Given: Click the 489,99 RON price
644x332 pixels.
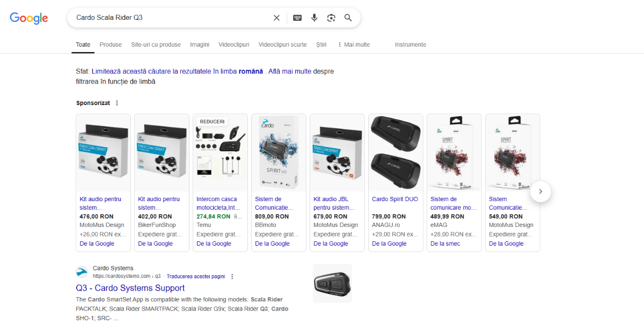Looking at the screenshot, I should coord(447,217).
